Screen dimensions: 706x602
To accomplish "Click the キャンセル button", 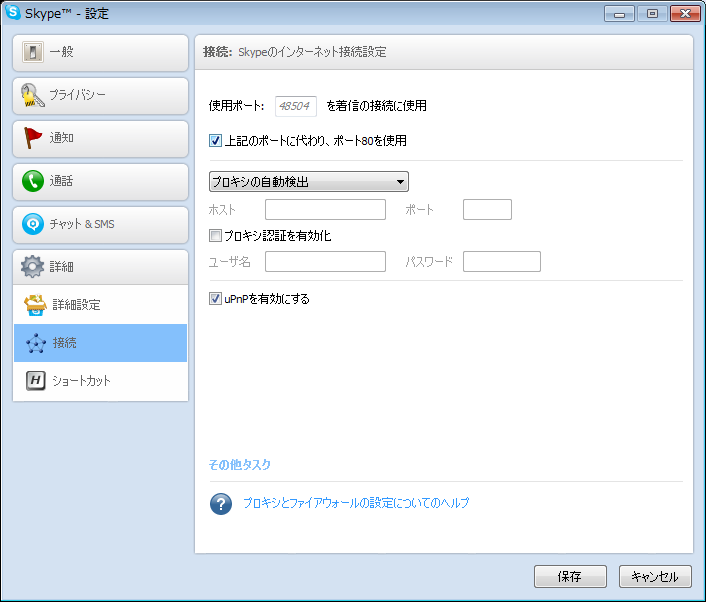I will tap(655, 576).
